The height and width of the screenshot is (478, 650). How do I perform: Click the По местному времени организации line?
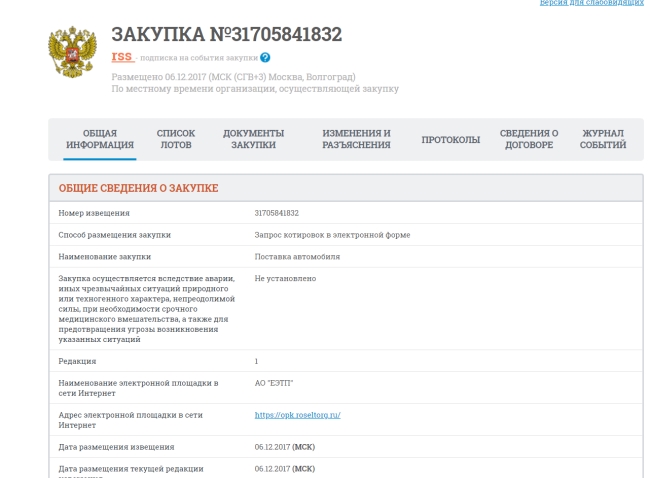click(255, 89)
